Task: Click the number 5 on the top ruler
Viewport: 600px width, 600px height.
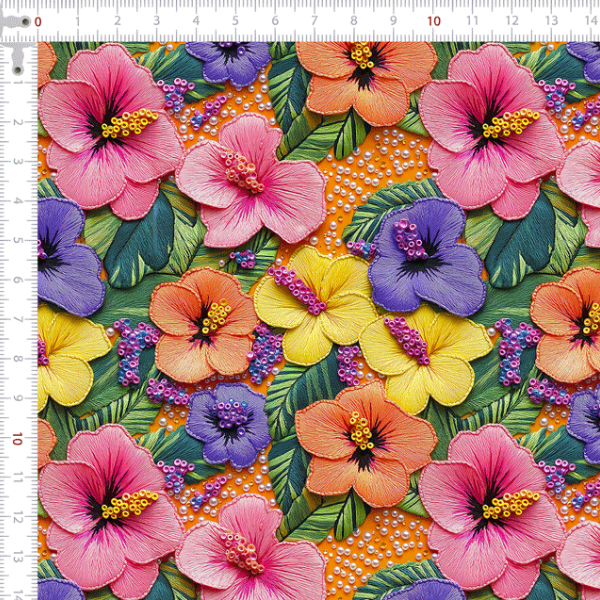Action: [235, 21]
